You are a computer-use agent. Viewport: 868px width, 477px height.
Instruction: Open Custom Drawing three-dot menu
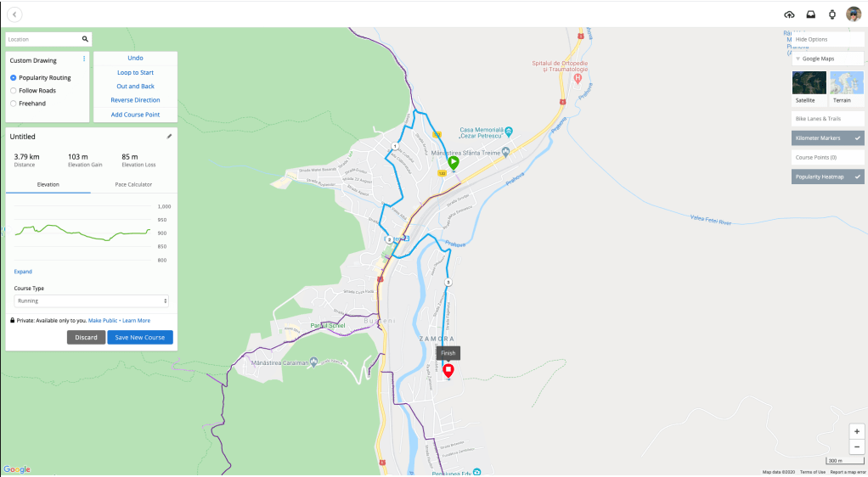click(x=84, y=59)
